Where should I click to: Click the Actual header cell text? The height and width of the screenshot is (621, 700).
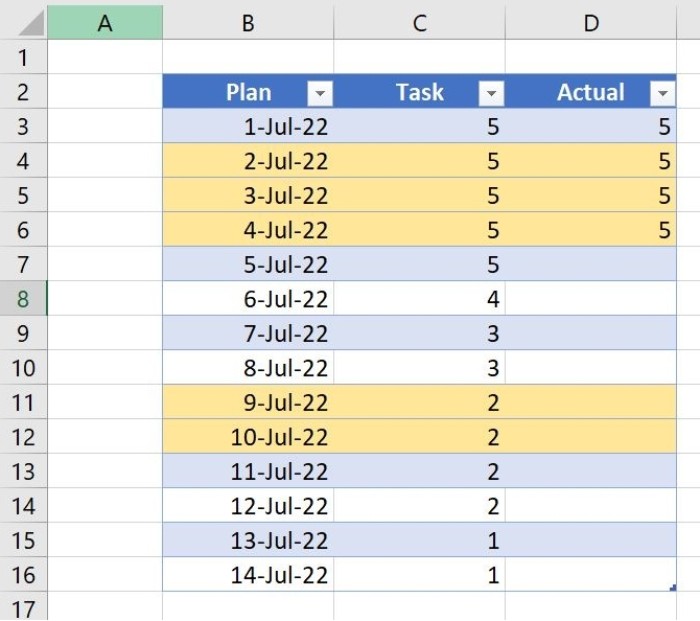[x=590, y=92]
